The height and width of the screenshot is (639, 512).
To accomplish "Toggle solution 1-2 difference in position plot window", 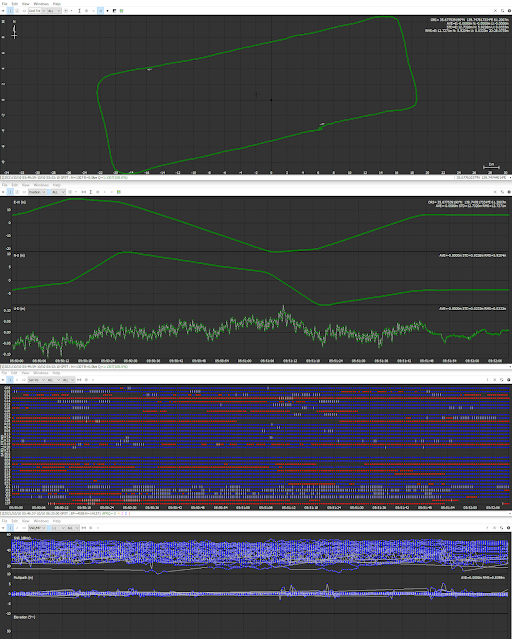I will [24, 192].
